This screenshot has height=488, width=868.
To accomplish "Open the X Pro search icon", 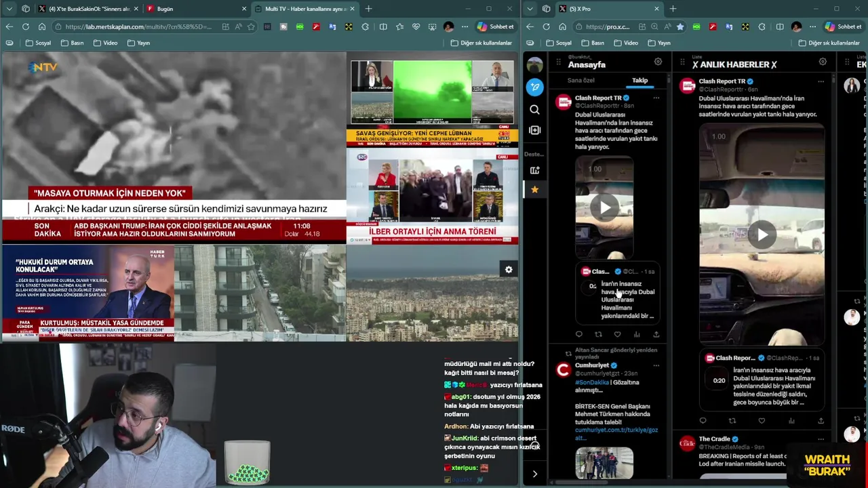I will (534, 109).
